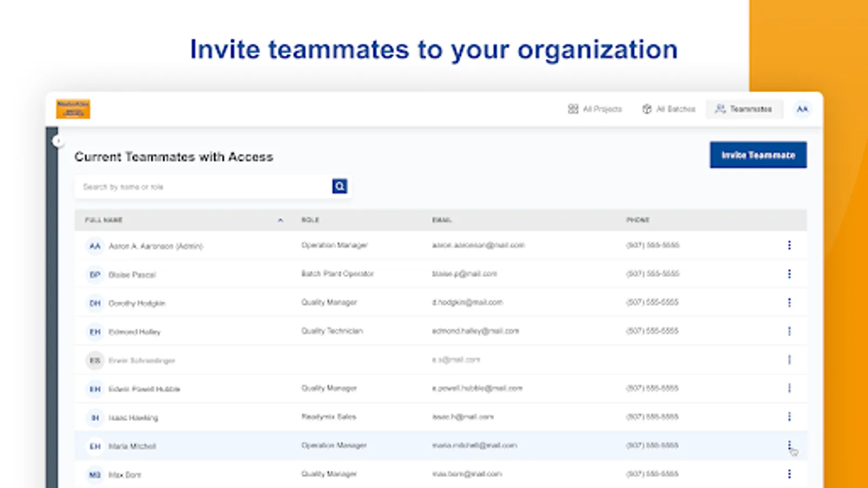Collapse the sidebar with the round arrow
The width and height of the screenshot is (868, 488).
coord(58,142)
